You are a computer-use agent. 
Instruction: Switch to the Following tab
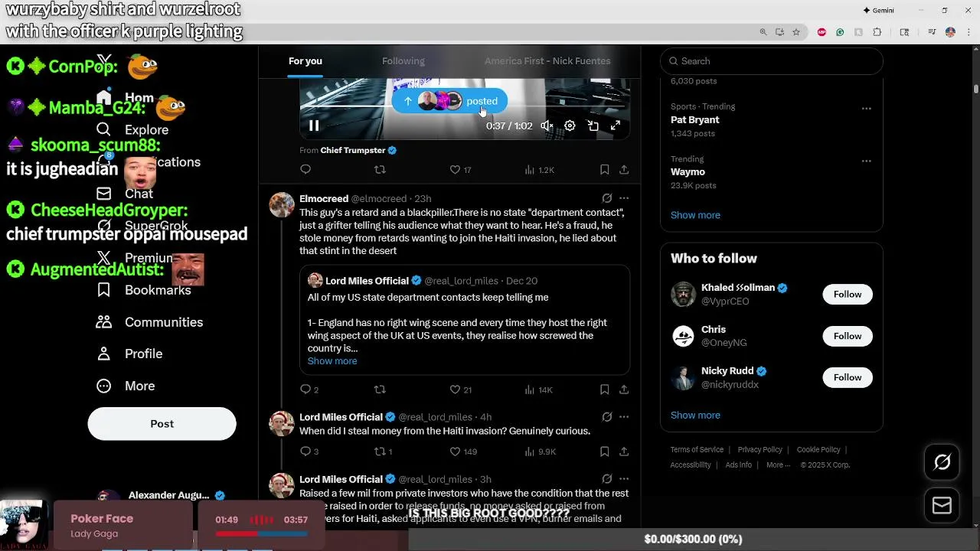tap(403, 61)
